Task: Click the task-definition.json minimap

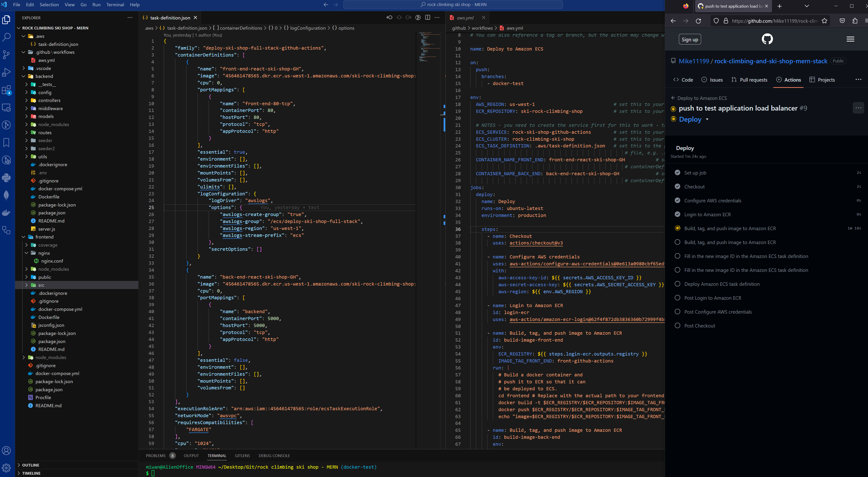Action: pyautogui.click(x=429, y=47)
